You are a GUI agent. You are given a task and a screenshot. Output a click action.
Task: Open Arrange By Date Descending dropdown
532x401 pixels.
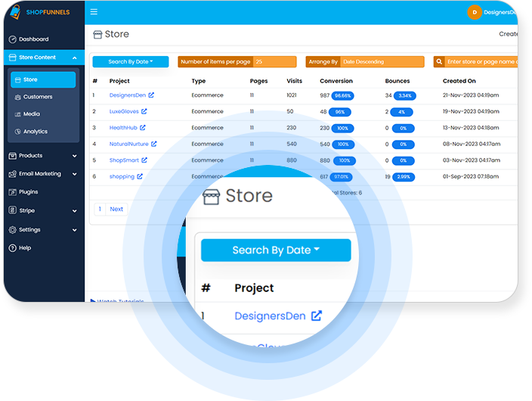(383, 62)
